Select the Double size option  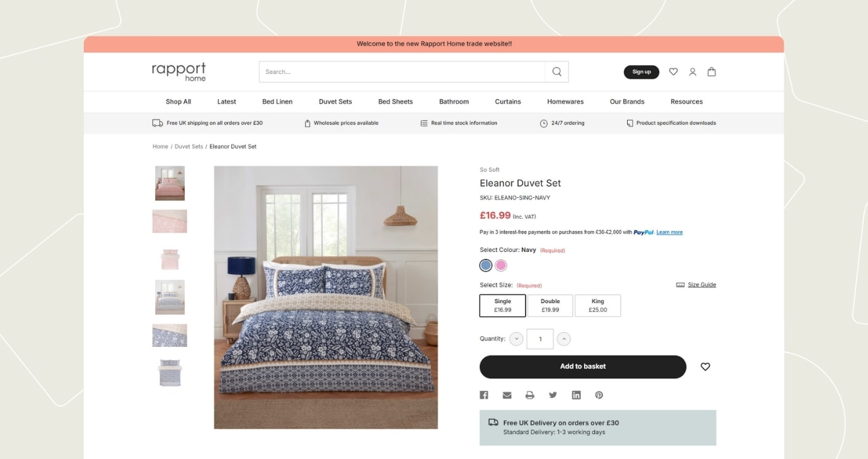pos(550,306)
